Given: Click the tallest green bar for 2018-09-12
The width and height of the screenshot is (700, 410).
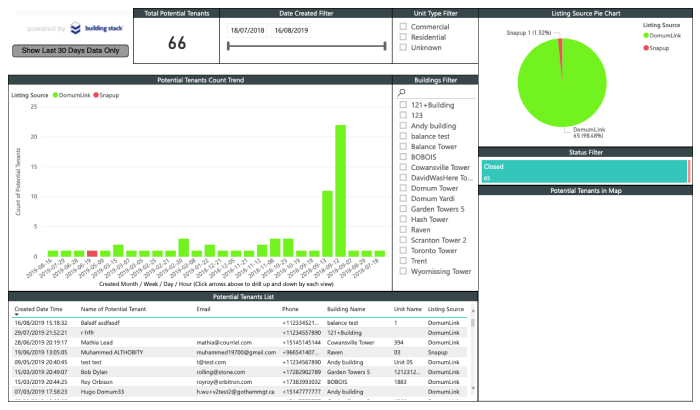Looking at the screenshot, I should (x=341, y=191).
